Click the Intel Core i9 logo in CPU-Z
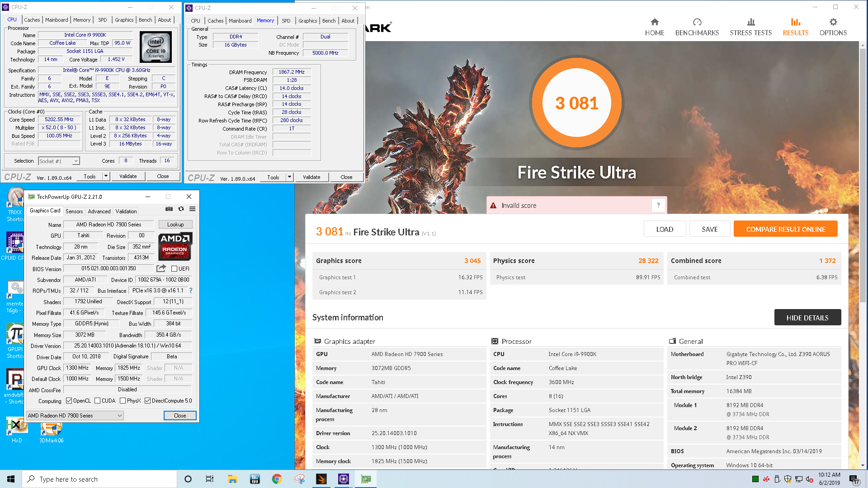This screenshot has height=488, width=868. (x=156, y=47)
